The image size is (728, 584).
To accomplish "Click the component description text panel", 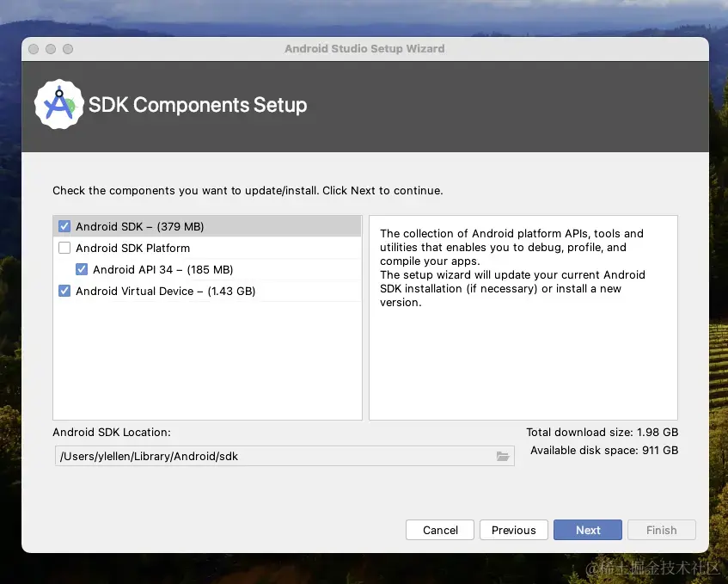I will 523,317.
